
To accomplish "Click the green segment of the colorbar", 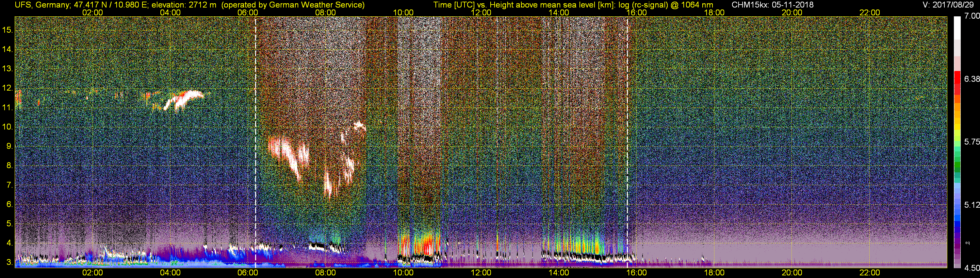I will [957, 164].
